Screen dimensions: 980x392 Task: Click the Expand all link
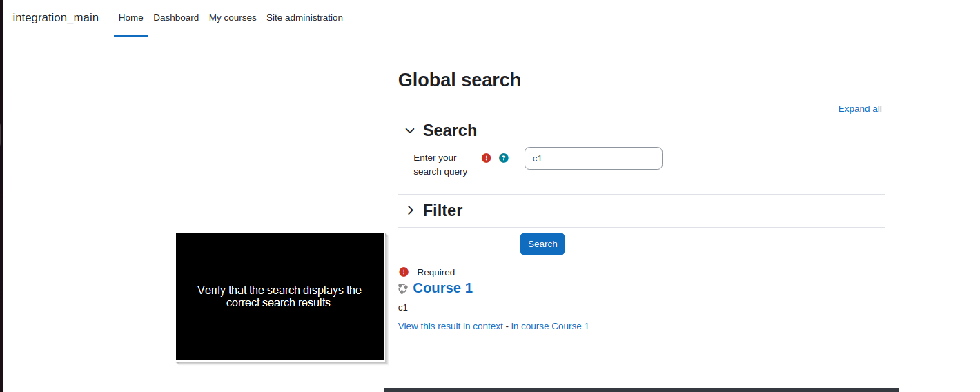click(860, 109)
